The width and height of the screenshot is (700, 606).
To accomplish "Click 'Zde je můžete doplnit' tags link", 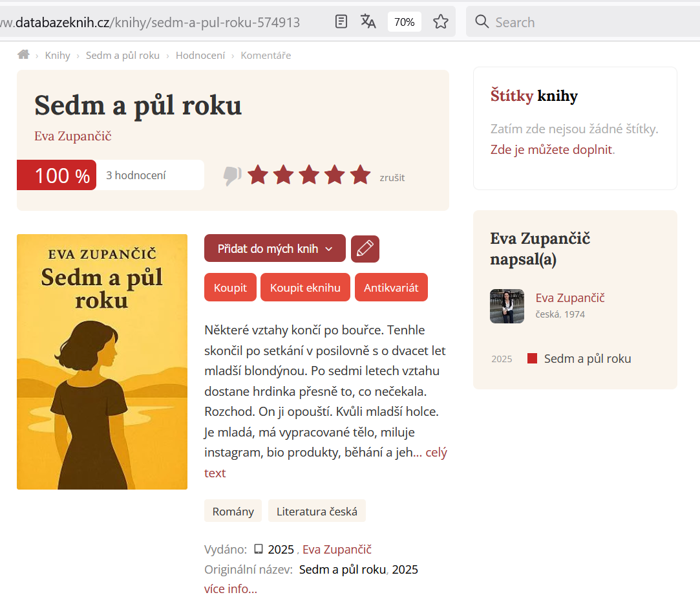I will pos(551,149).
